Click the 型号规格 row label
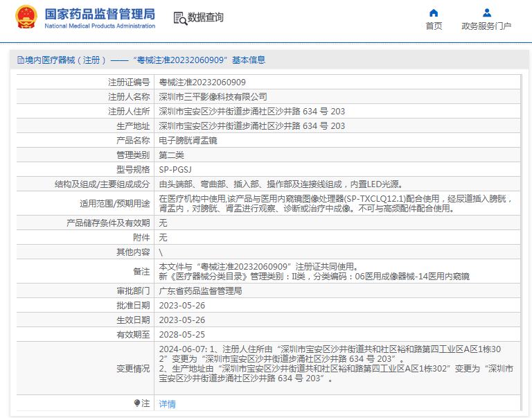This screenshot has width=532, height=418. point(133,170)
